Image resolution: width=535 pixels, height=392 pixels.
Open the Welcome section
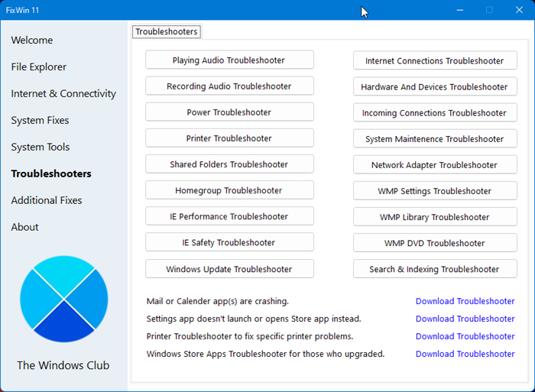point(32,40)
